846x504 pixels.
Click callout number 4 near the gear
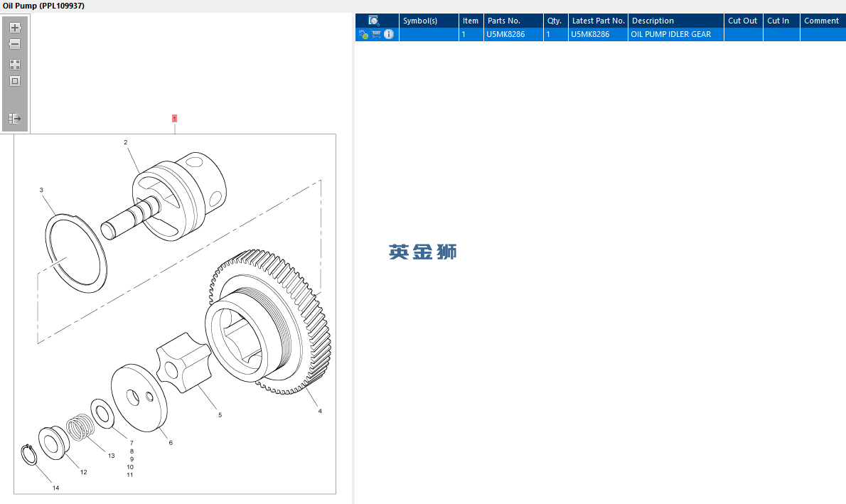pos(320,411)
